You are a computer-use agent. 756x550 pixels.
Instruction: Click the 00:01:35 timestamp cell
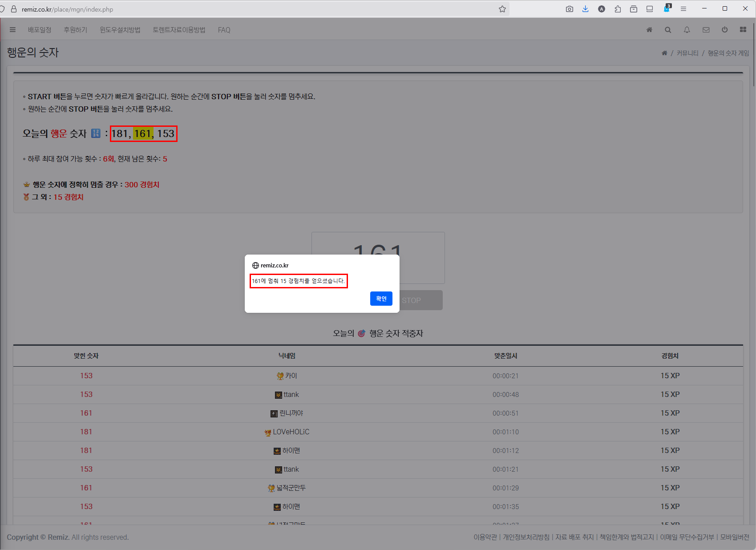(x=505, y=506)
